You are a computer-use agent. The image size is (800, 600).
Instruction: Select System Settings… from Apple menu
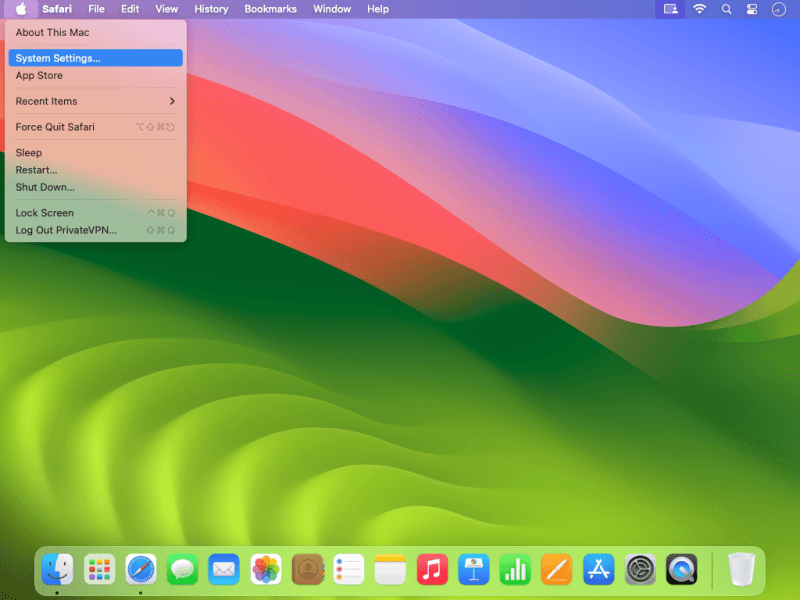[x=95, y=58]
